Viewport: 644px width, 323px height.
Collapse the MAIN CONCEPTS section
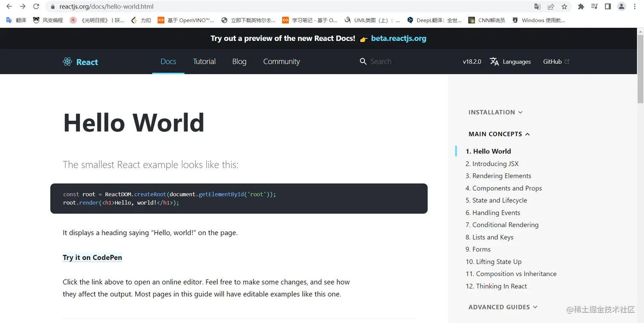click(499, 134)
